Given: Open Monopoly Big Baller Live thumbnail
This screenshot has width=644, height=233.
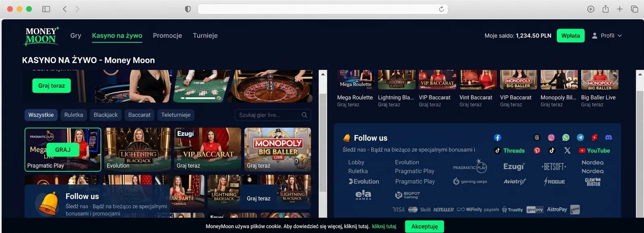Looking at the screenshot, I should tap(278, 149).
